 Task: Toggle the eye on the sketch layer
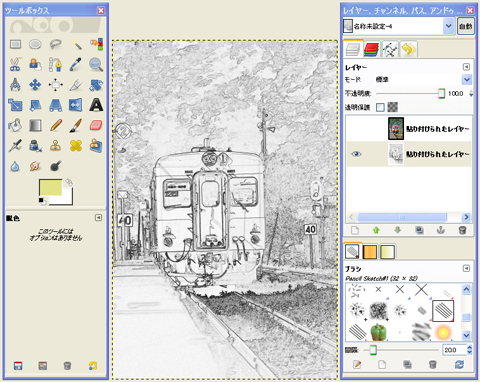tap(356, 154)
